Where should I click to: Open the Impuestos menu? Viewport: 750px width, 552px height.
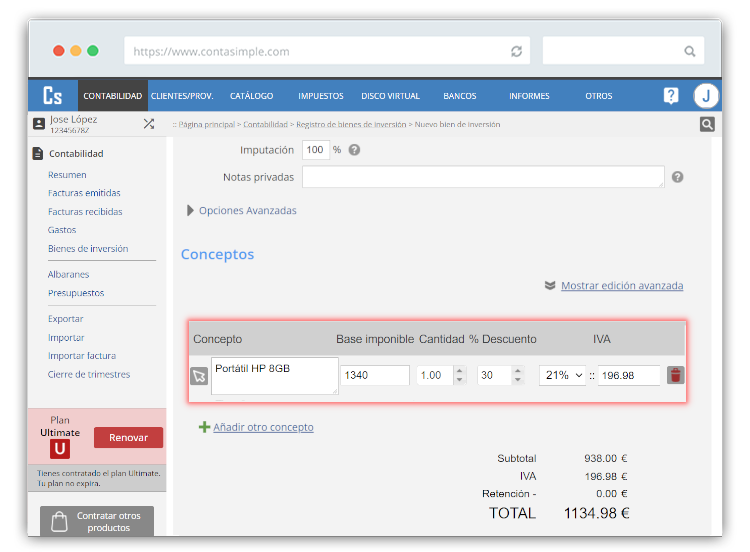320,96
